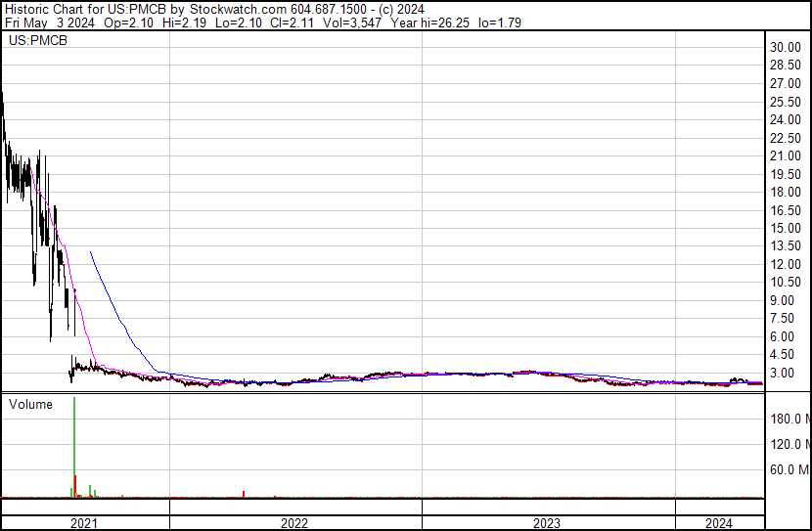The width and height of the screenshot is (812, 531).
Task: Select the 25.50 price axis label
Action: [786, 102]
